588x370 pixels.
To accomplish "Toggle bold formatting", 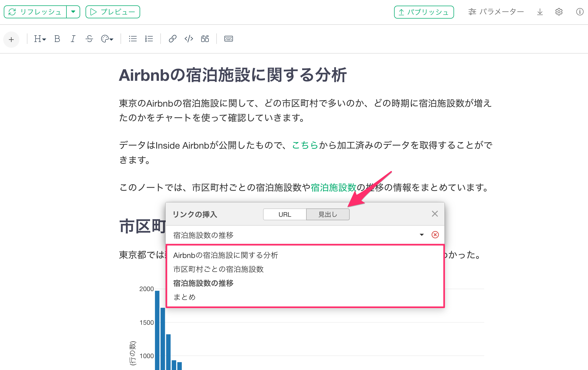I will tap(57, 39).
